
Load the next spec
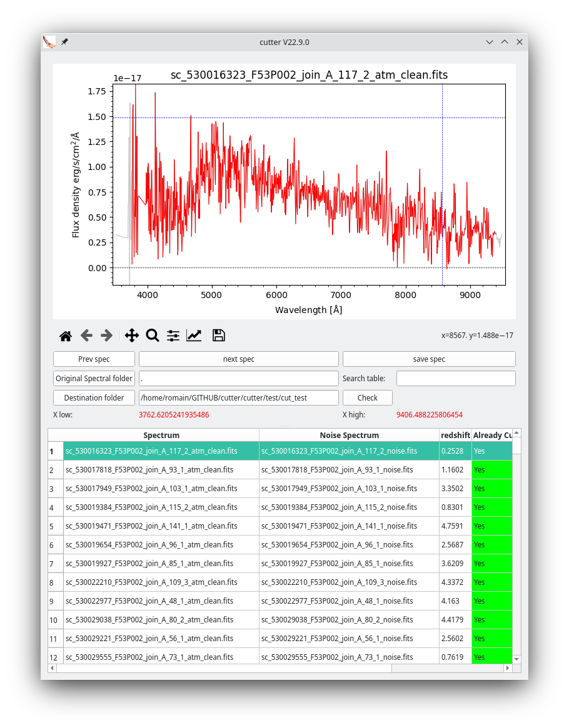(x=238, y=359)
